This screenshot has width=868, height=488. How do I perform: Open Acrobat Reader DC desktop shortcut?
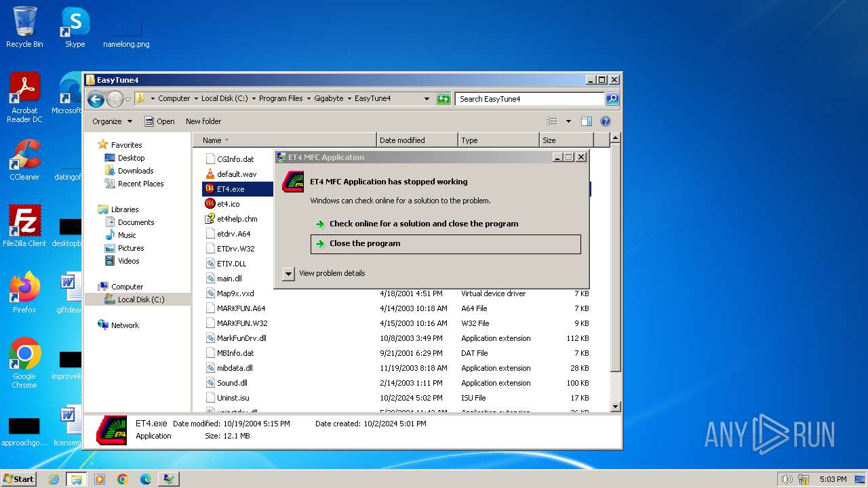(24, 98)
